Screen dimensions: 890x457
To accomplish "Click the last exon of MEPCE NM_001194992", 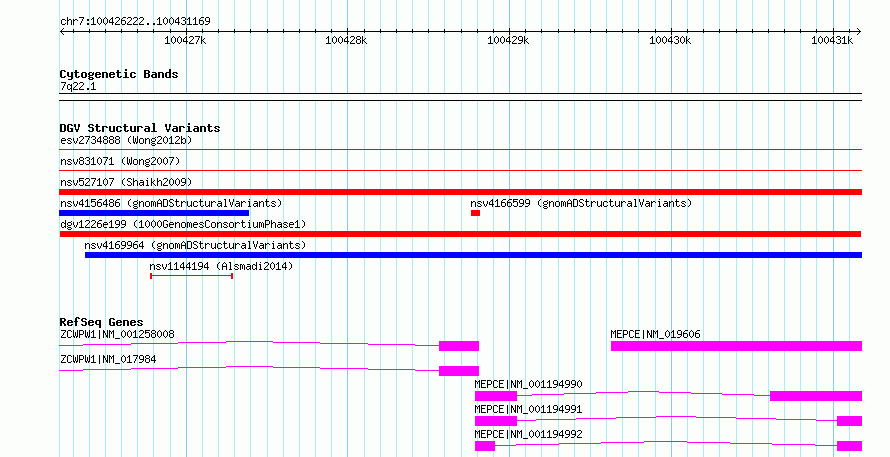I will point(849,446).
